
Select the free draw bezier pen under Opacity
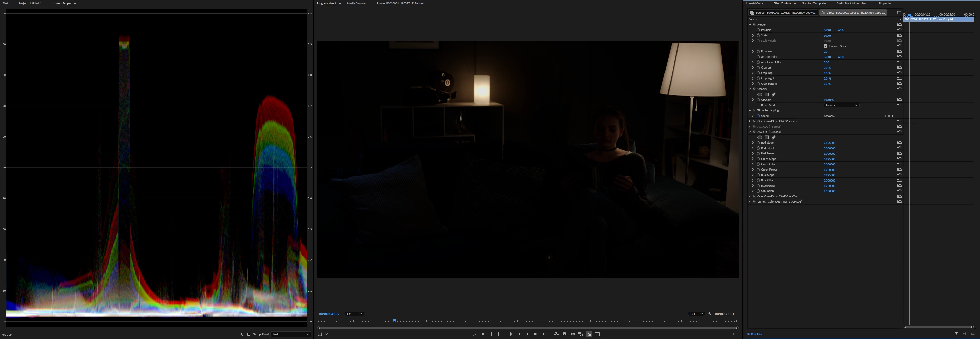773,94
